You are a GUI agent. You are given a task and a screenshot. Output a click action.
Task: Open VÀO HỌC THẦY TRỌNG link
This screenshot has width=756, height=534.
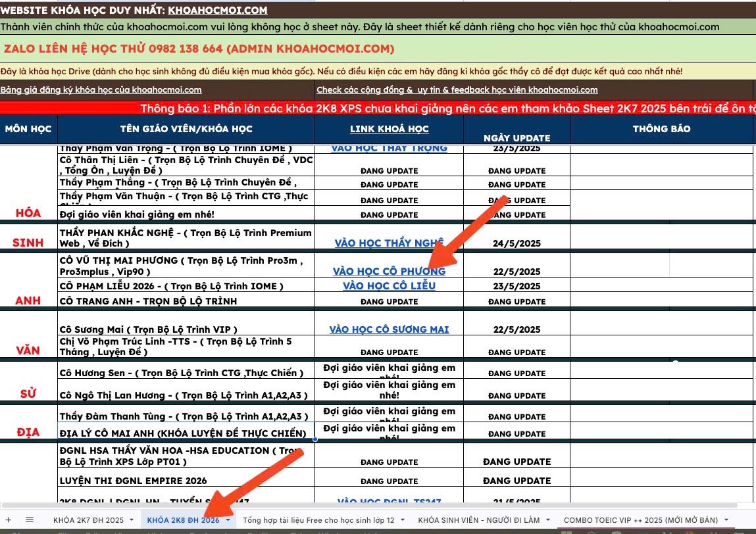[x=389, y=148]
